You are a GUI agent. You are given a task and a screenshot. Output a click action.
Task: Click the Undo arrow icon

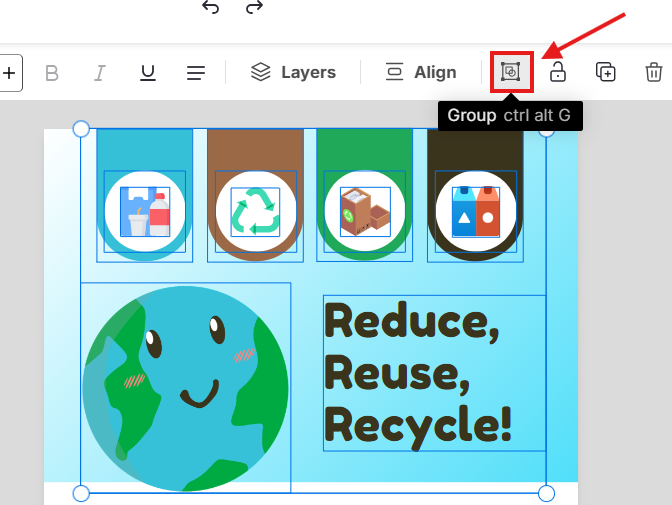click(x=210, y=8)
